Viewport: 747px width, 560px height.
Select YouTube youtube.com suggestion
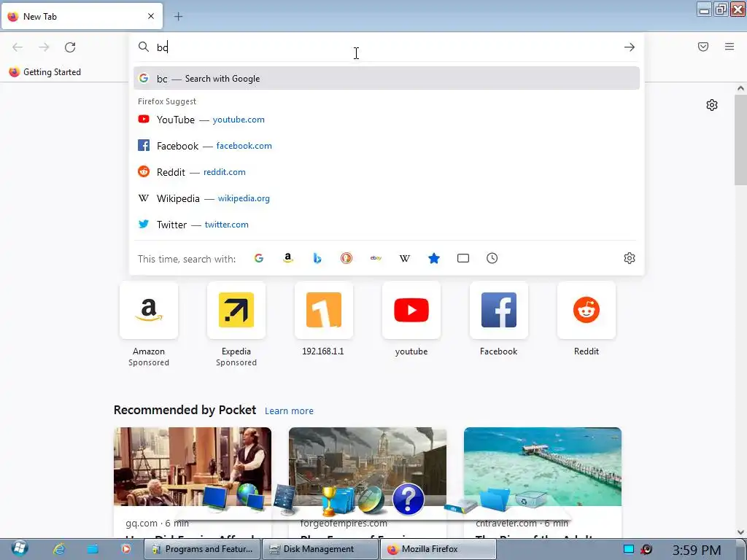coord(387,120)
